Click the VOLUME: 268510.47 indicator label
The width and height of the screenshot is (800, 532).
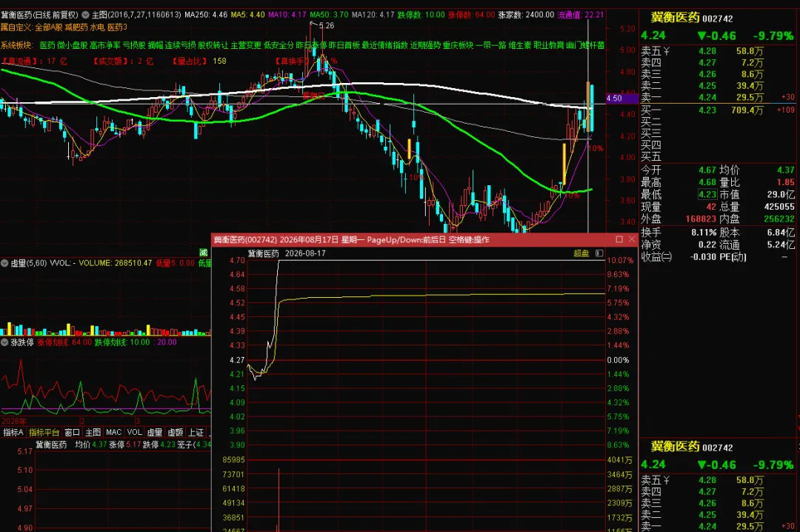coord(116,263)
